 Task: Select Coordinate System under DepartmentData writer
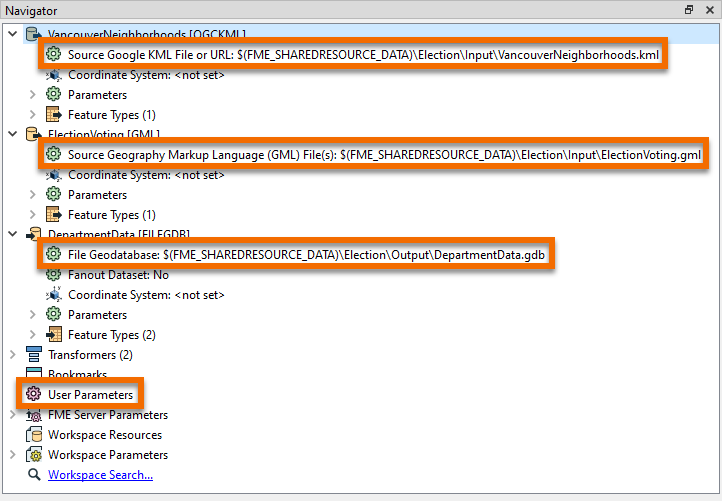pos(146,295)
